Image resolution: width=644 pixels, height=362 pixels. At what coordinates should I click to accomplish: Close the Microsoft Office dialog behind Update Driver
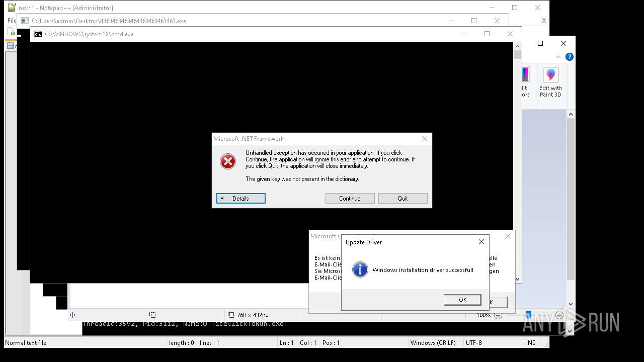click(x=508, y=236)
